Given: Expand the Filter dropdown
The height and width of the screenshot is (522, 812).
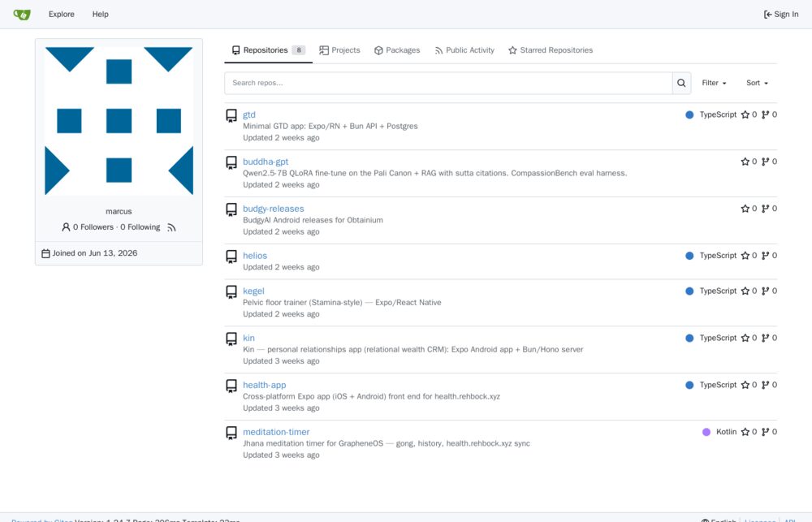Looking at the screenshot, I should click(714, 83).
